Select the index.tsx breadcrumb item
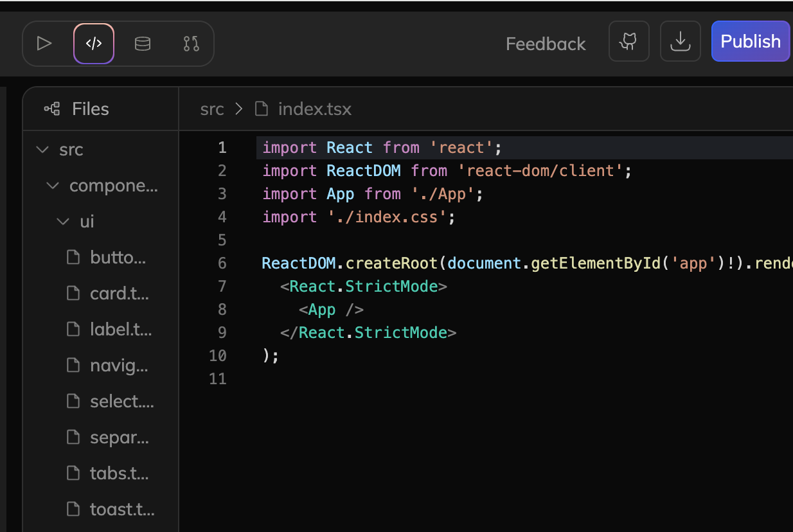This screenshot has height=532, width=793. (x=314, y=109)
